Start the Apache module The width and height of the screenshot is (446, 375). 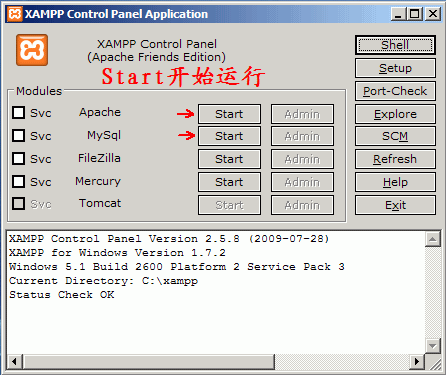pyautogui.click(x=229, y=114)
